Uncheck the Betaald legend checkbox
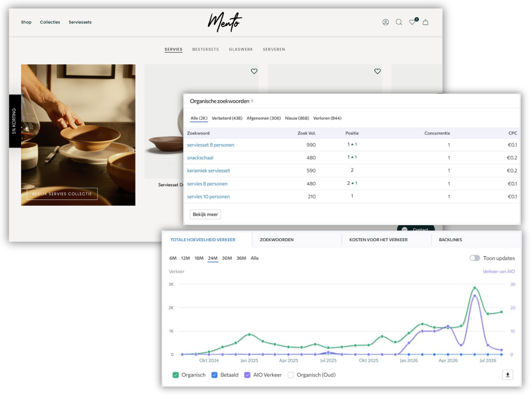 click(214, 375)
